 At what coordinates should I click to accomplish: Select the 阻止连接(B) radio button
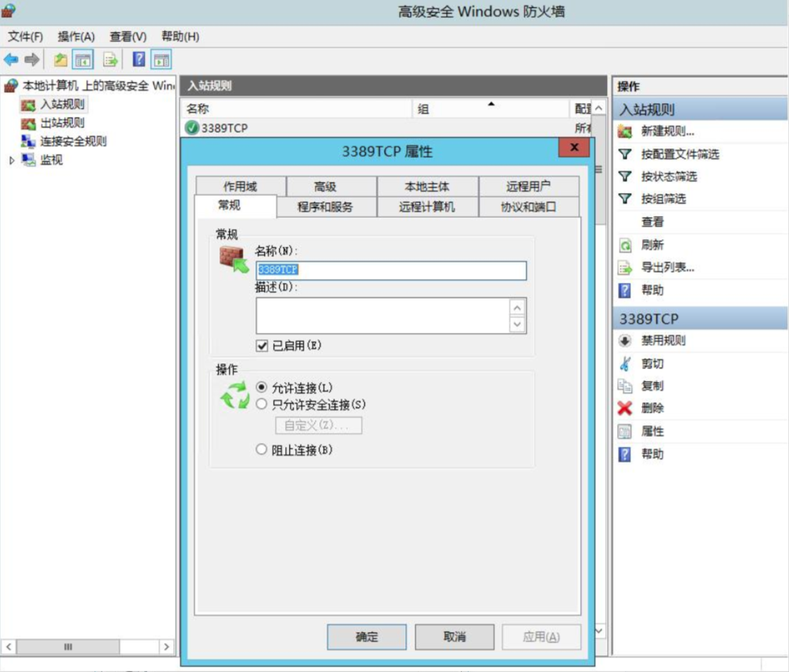point(261,449)
